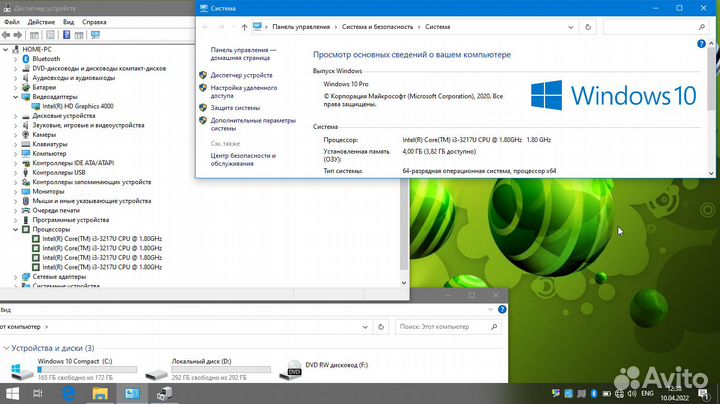The image size is (720, 404).
Task: Open Настройка удаленного доступа link
Action: [244, 91]
